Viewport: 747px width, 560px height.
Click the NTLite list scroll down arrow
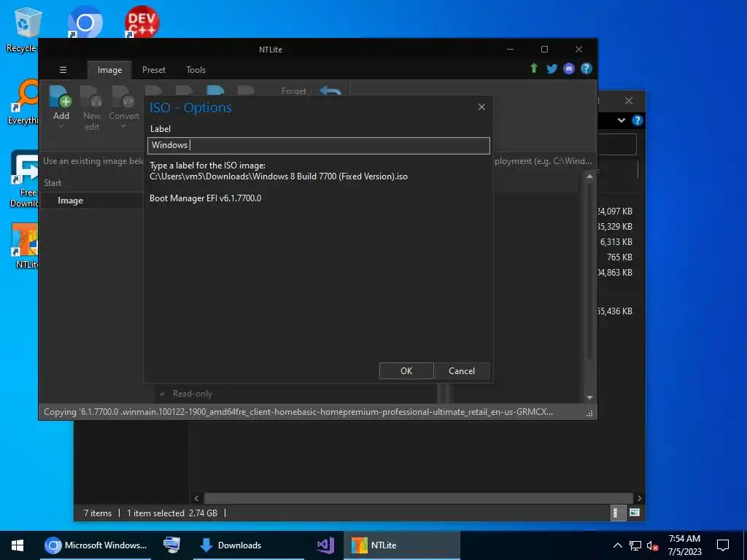[589, 397]
